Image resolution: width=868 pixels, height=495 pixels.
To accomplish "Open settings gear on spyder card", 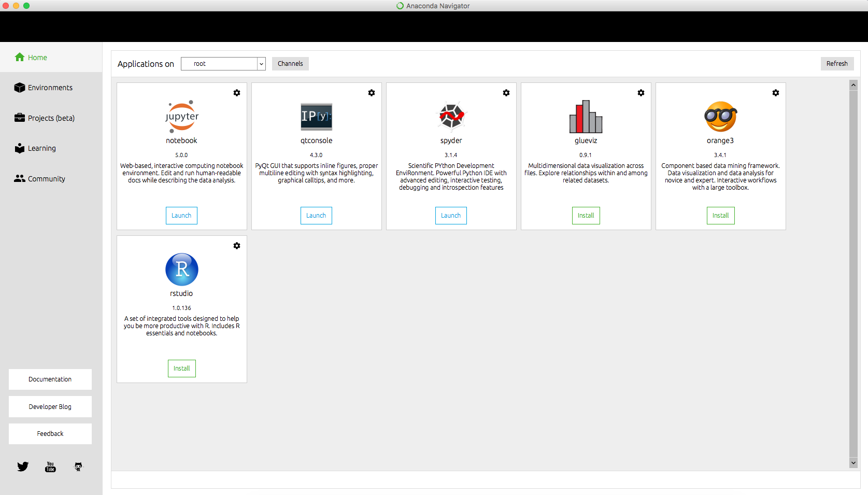I will point(506,93).
